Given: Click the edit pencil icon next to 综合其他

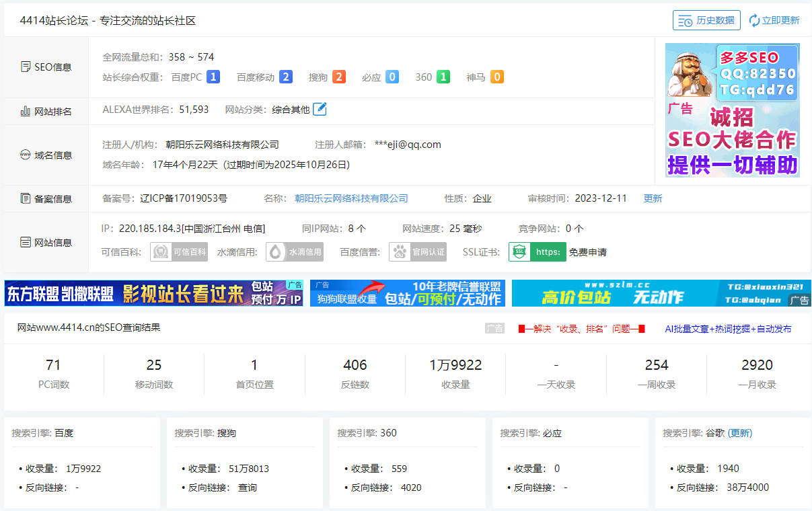Looking at the screenshot, I should click(320, 109).
